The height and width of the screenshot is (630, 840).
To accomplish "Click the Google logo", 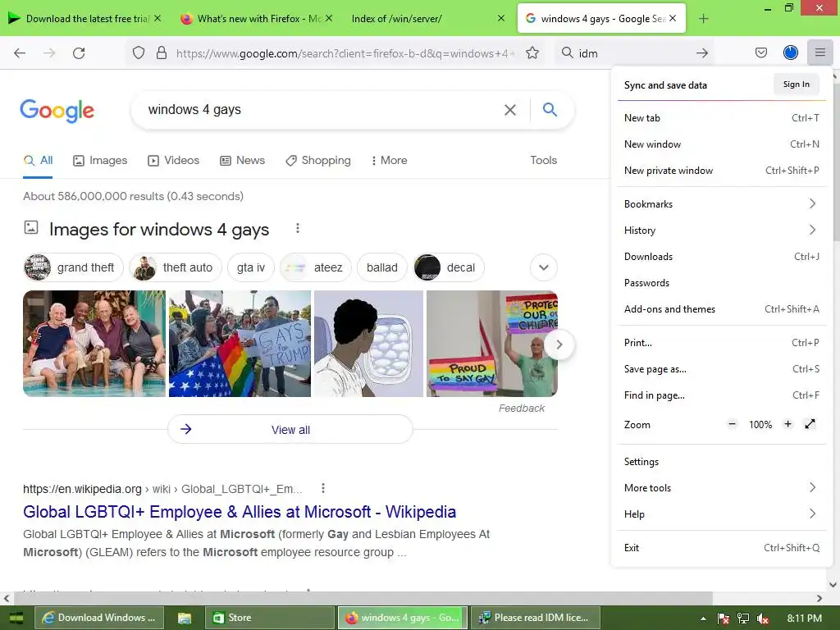I will tap(57, 111).
